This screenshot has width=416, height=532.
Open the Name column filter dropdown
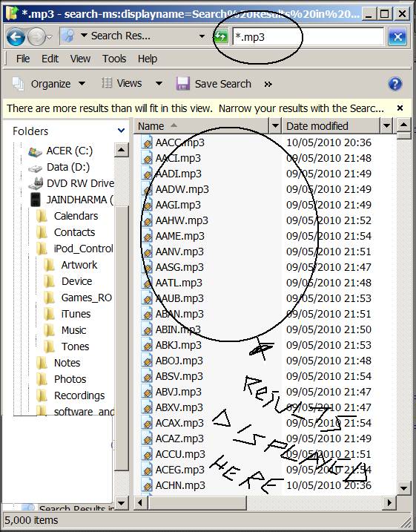click(275, 126)
